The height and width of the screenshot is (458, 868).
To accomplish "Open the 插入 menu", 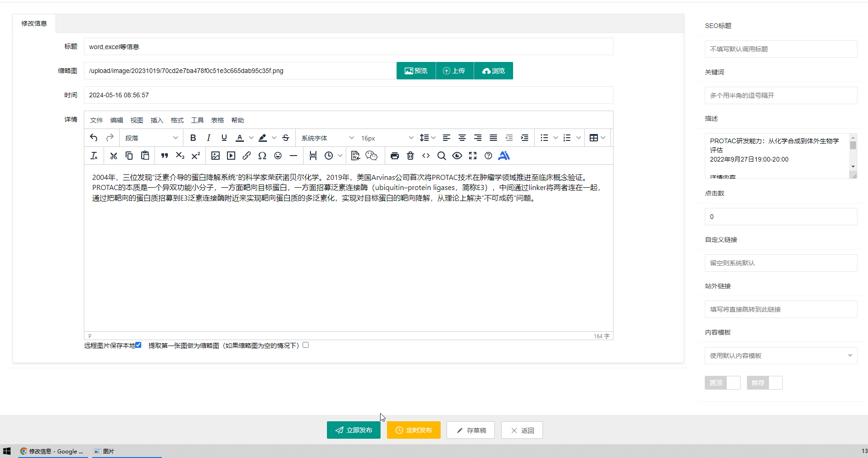I will tap(157, 120).
